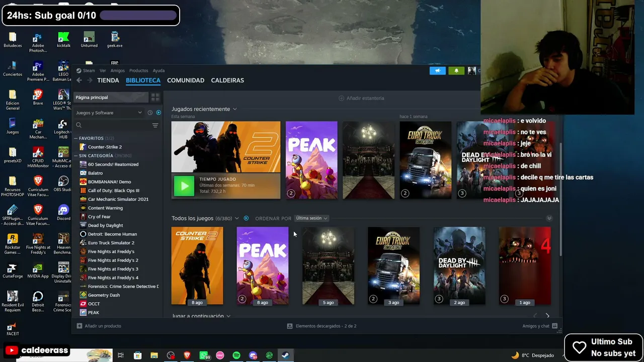Screen dimensions: 644x362
Task: Toggle ready-to-play filter beside Todos los juegos
Action: click(x=246, y=218)
